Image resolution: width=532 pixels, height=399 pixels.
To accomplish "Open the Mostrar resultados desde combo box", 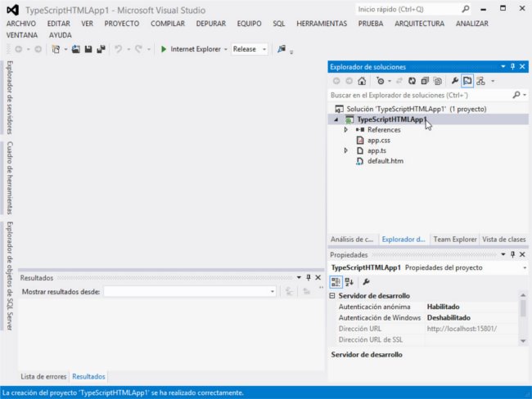I will tap(190, 292).
